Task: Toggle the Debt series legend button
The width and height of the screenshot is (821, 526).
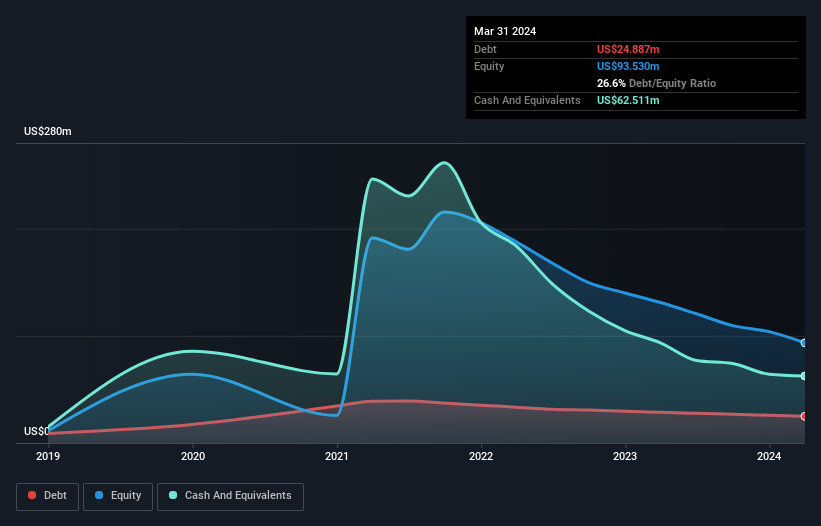Action: coord(47,496)
